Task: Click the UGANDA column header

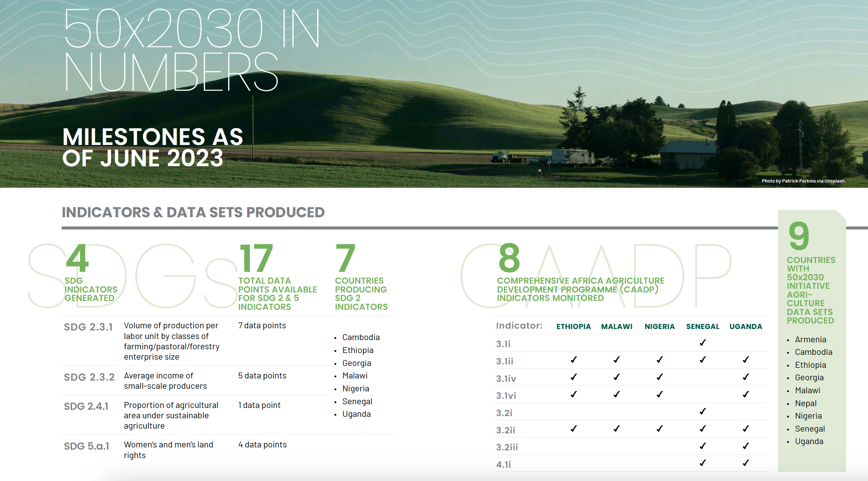Action: tap(745, 326)
